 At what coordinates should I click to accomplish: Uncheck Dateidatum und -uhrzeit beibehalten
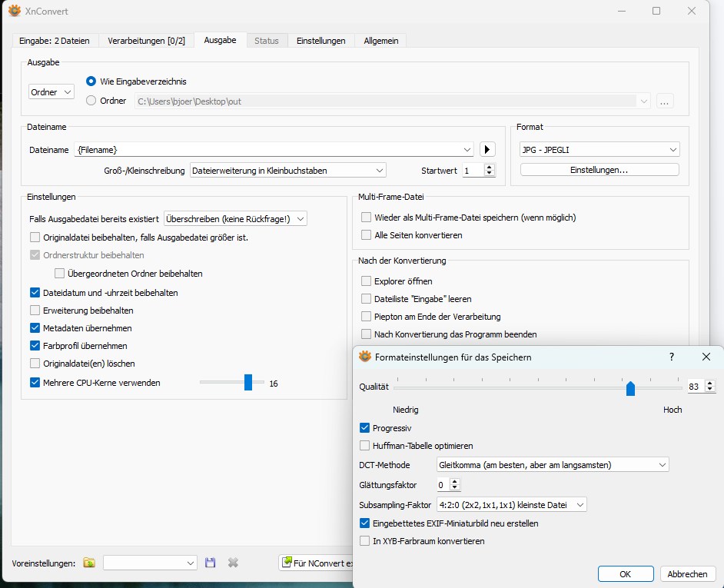[x=35, y=292]
